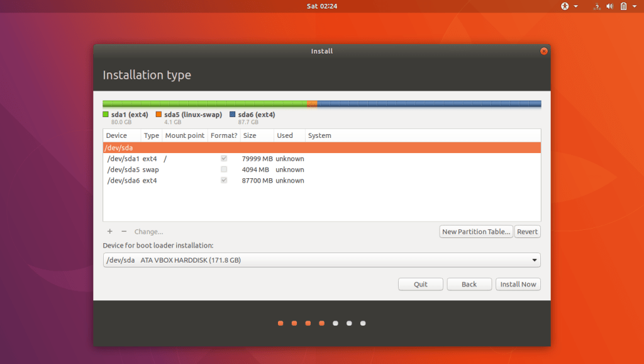Click the Size column header
Image resolution: width=644 pixels, height=364 pixels.
[x=250, y=135]
